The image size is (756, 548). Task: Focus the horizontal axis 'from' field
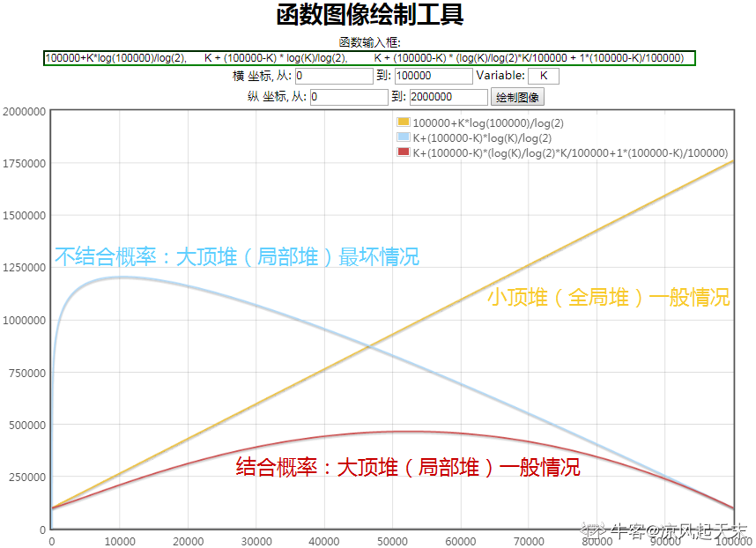[x=334, y=77]
